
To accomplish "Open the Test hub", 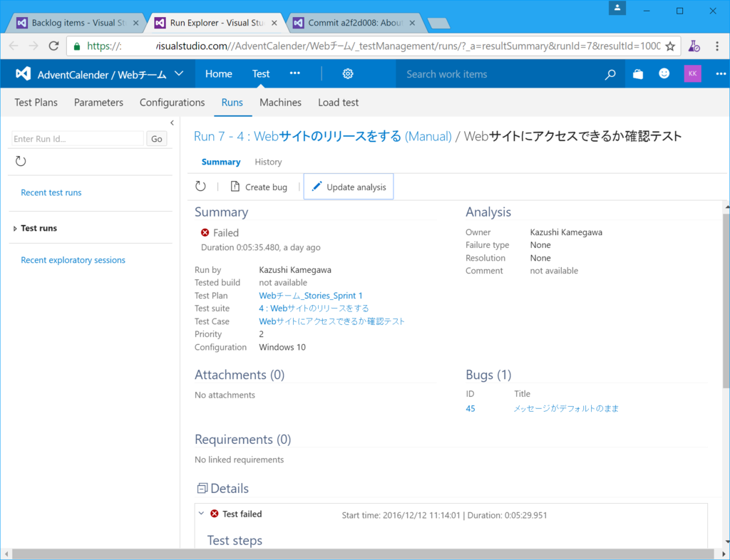I will 261,73.
